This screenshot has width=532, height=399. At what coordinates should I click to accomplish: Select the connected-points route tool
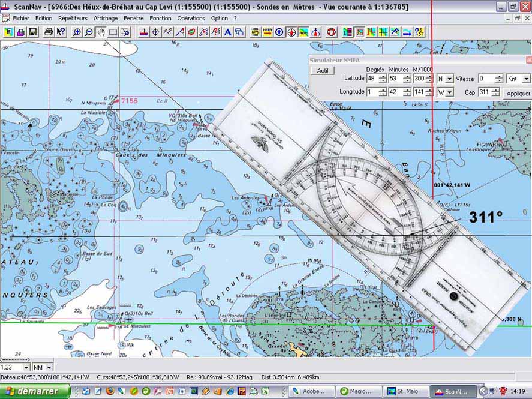pos(167,32)
